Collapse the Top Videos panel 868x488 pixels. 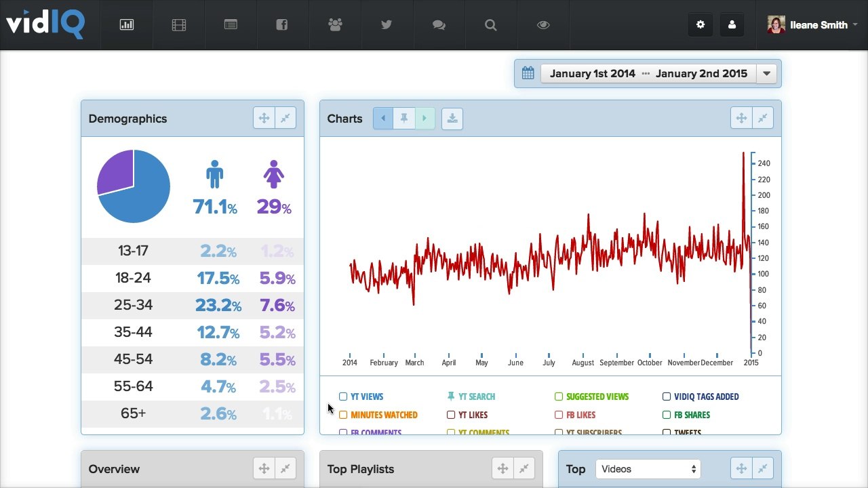[763, 468]
